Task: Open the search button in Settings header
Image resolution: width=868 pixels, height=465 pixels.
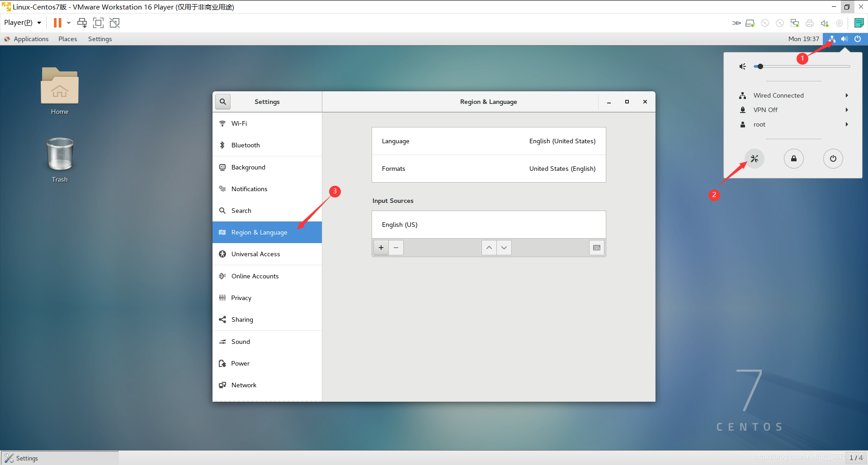Action: tap(223, 102)
